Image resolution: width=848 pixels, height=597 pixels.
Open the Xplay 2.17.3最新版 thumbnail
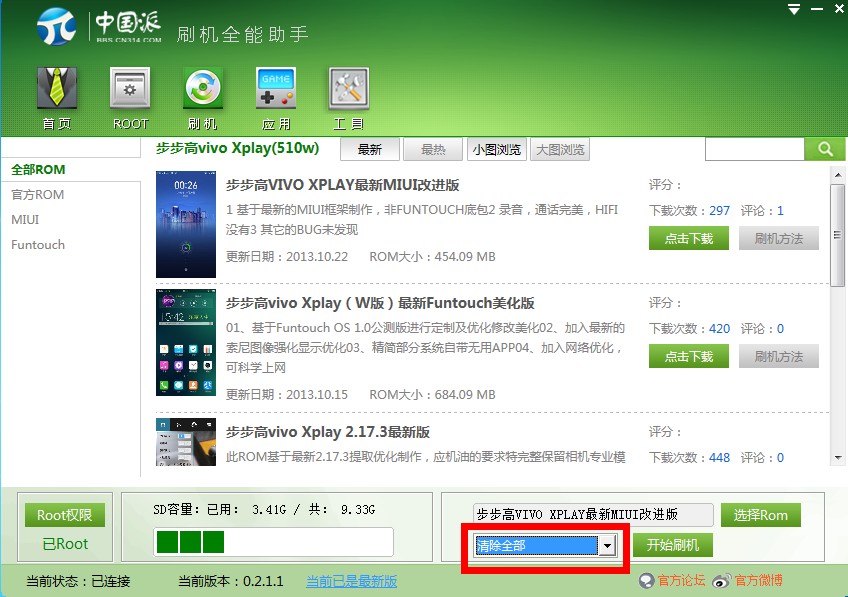click(x=186, y=442)
